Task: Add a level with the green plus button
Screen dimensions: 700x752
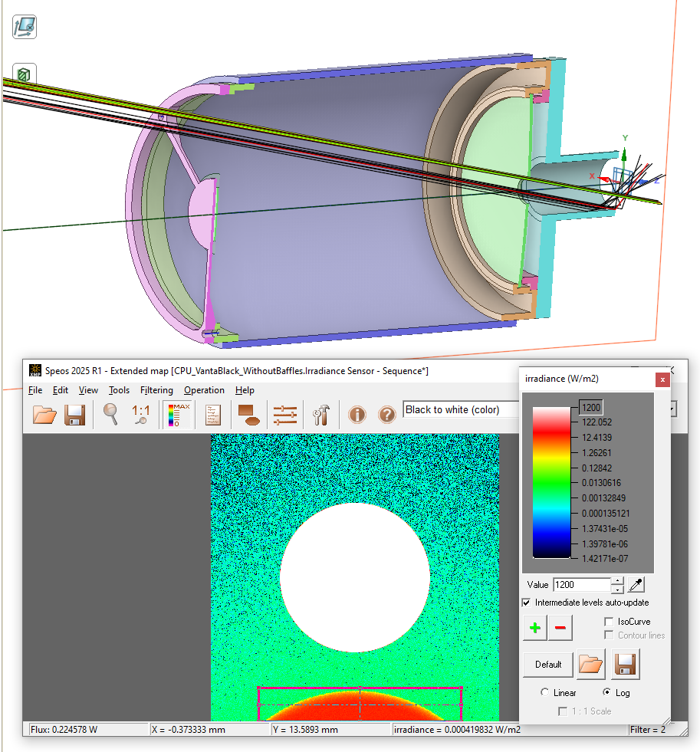Action: [x=534, y=627]
